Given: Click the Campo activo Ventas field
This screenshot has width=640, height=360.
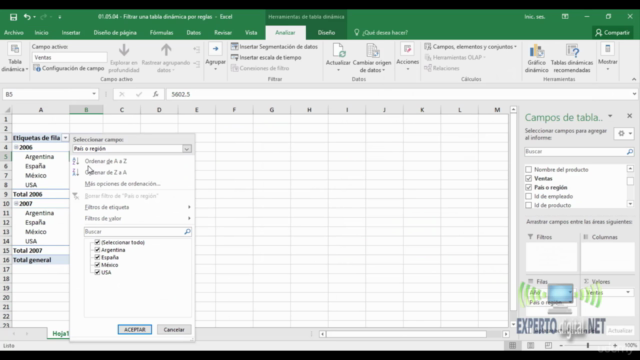Looking at the screenshot, I should (70, 58).
